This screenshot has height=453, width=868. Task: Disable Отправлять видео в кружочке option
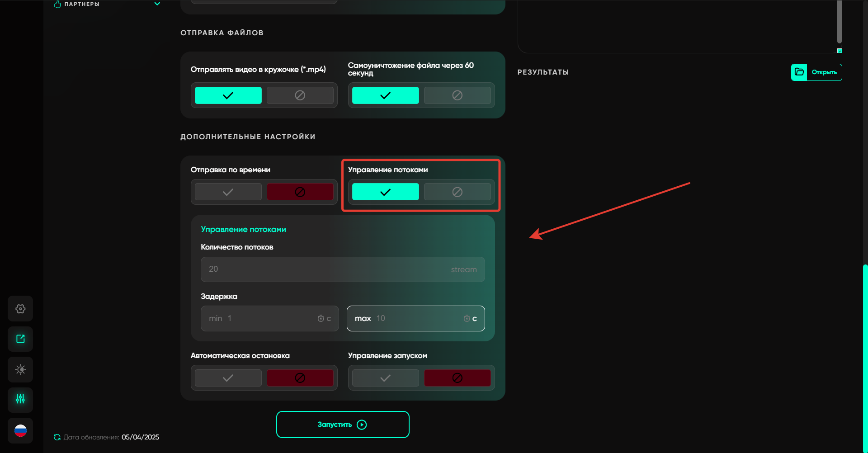[300, 95]
